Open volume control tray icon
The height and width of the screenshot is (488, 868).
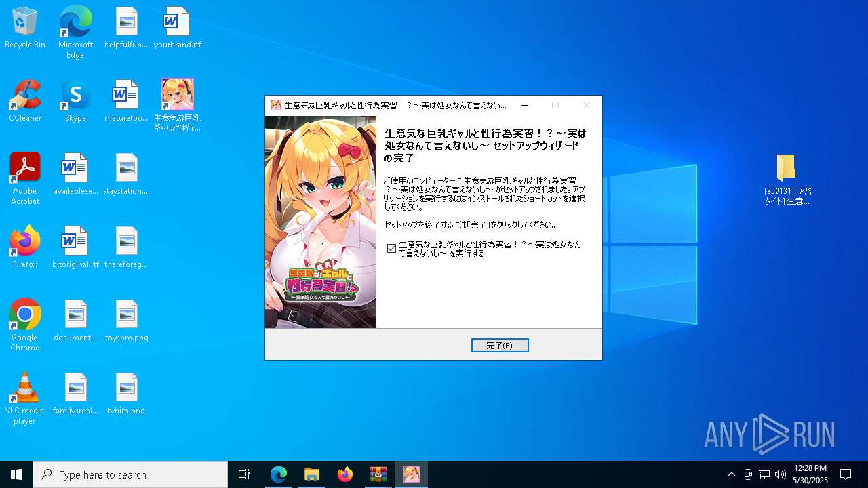(x=781, y=474)
